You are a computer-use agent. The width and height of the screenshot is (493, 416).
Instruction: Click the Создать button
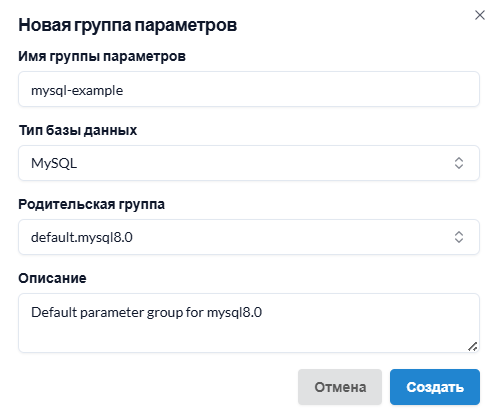[435, 387]
